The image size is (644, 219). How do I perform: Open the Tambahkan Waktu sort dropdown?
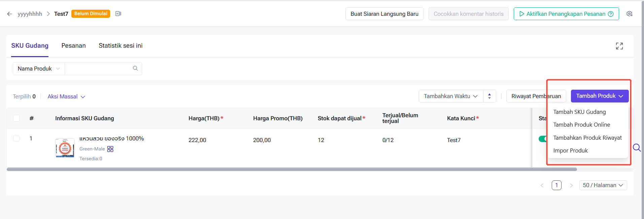click(x=451, y=96)
